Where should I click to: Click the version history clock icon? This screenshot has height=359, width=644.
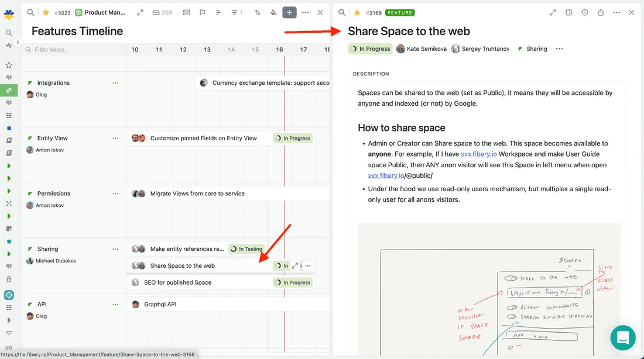(x=585, y=12)
